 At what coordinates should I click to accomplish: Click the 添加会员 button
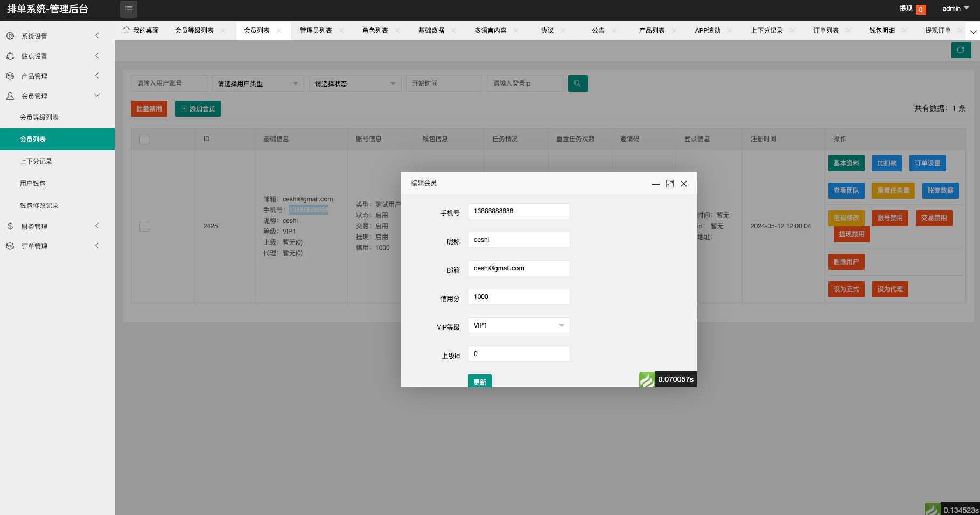pos(198,109)
